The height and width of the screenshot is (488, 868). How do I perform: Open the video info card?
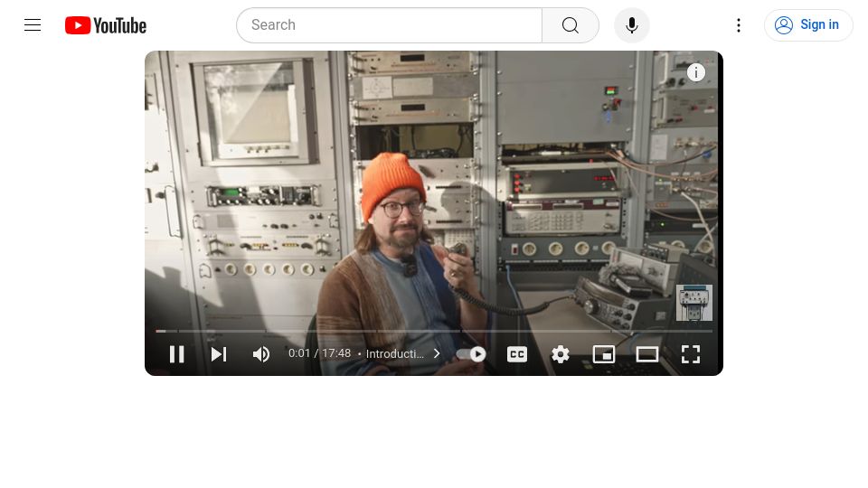pyautogui.click(x=696, y=72)
